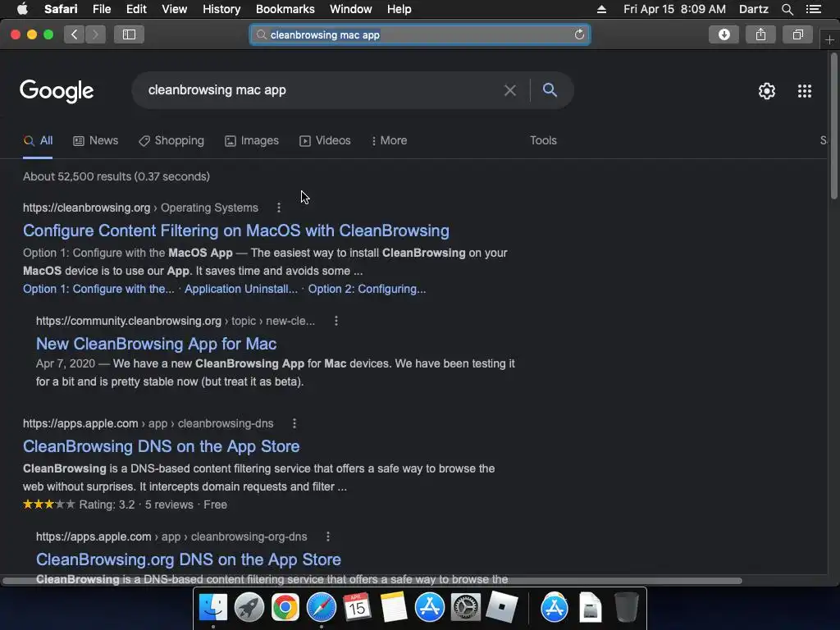Screen dimensions: 840x630
Task: Follow 'Option 1: Configure with the...' sitelink
Action: [98, 290]
